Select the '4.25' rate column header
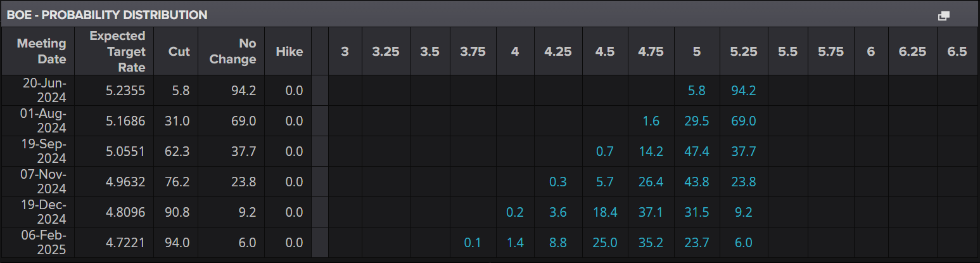The height and width of the screenshot is (263, 980). [558, 51]
